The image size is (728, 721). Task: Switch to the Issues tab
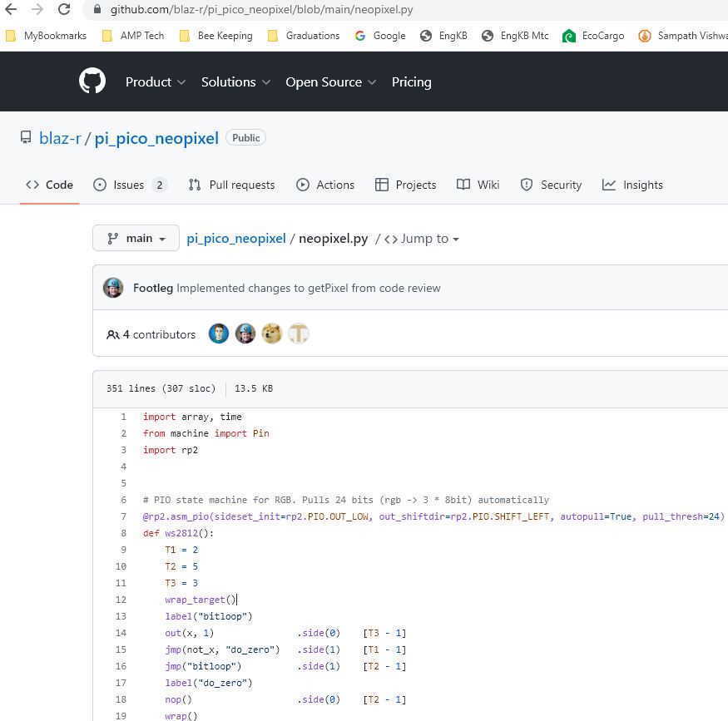[129, 185]
